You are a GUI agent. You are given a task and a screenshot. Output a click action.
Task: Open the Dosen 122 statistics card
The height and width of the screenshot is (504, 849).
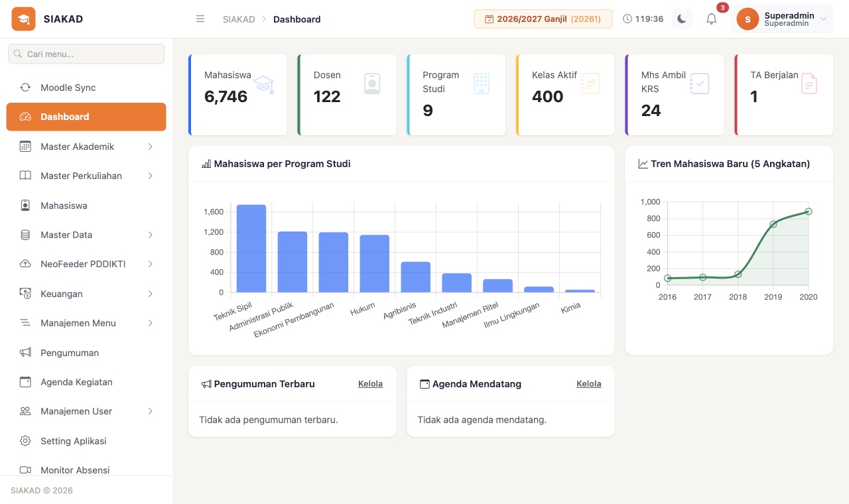tap(347, 95)
